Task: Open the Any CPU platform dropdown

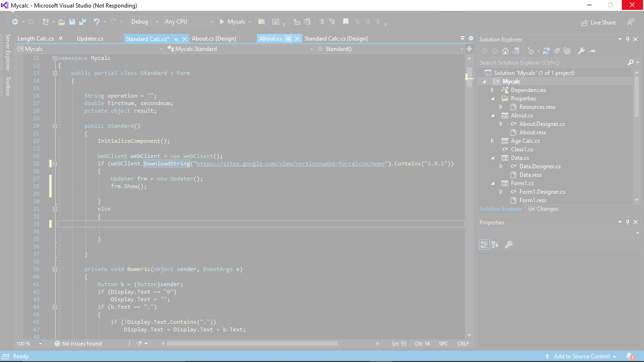Action: point(189,22)
